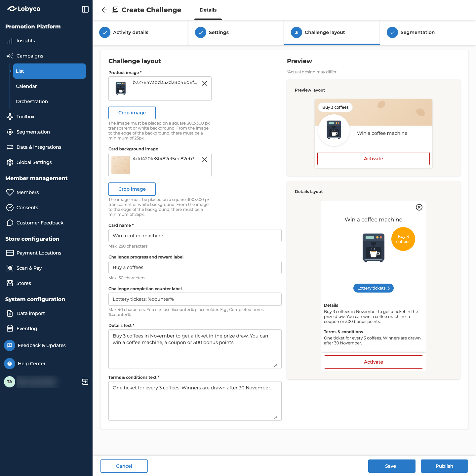Click the Challenge progress and reward label field
This screenshot has height=476, width=476.
coord(195,267)
